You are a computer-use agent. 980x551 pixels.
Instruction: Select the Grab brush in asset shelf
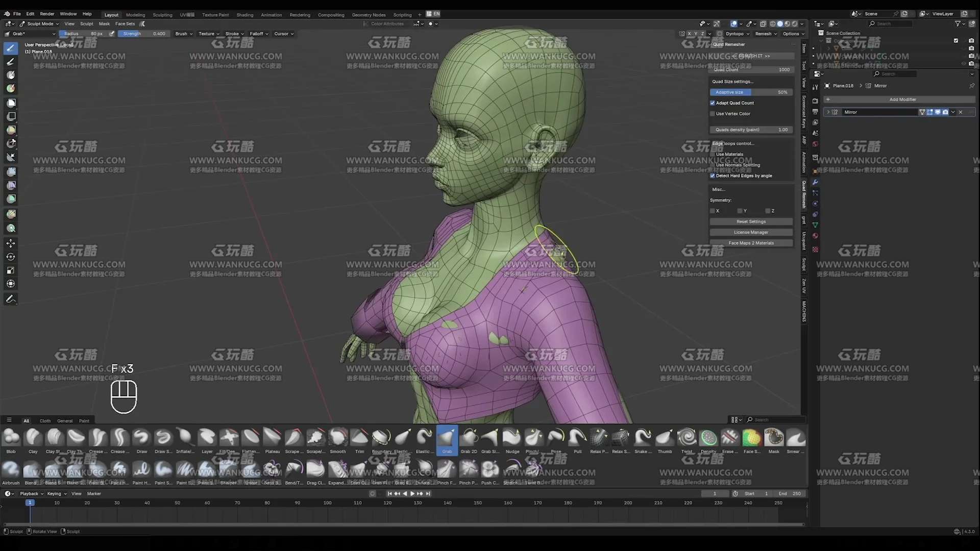pyautogui.click(x=447, y=441)
